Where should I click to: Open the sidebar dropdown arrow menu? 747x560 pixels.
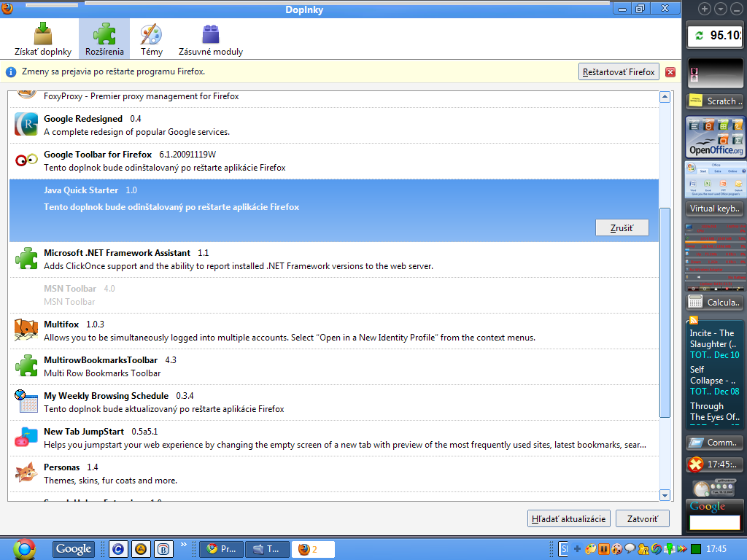coord(721,9)
